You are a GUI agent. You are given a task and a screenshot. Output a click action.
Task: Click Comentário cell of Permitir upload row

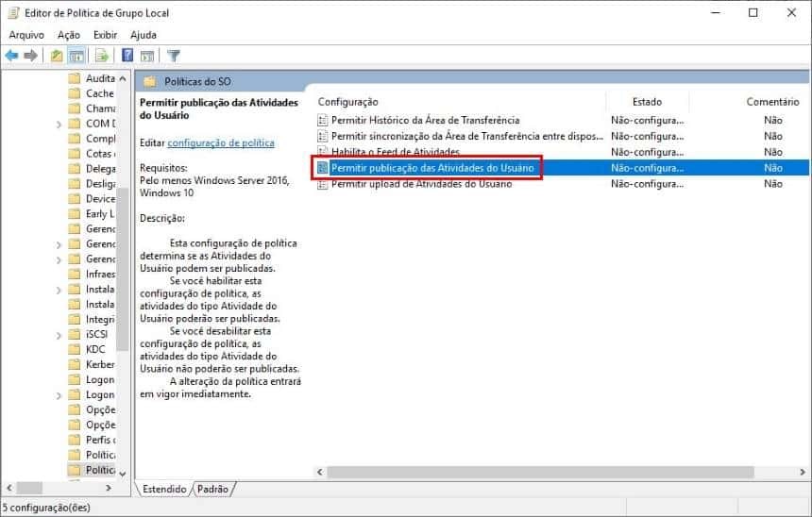click(x=773, y=184)
